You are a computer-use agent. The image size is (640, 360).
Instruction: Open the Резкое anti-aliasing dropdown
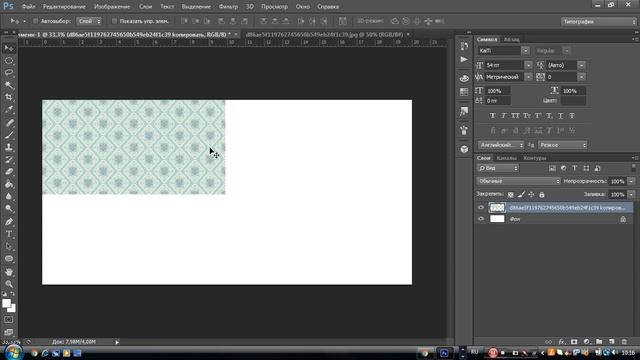click(562, 145)
